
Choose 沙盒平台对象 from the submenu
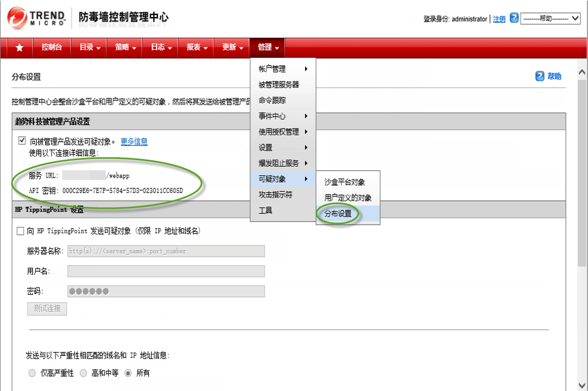pos(344,182)
